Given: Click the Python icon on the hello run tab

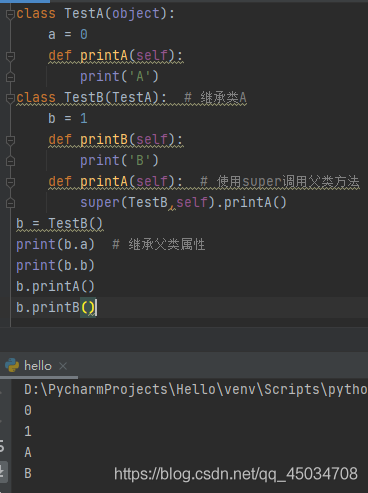Looking at the screenshot, I should point(12,365).
